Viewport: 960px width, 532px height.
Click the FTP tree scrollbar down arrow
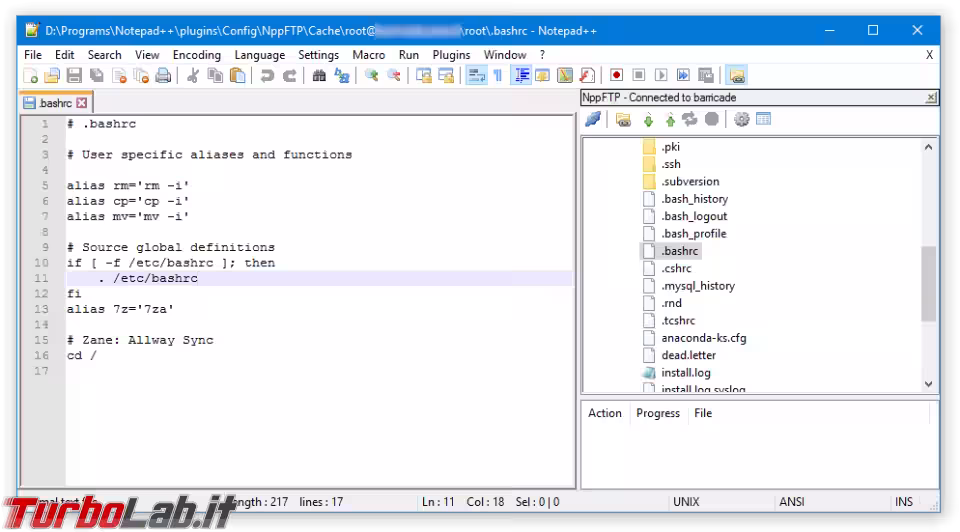click(x=928, y=384)
